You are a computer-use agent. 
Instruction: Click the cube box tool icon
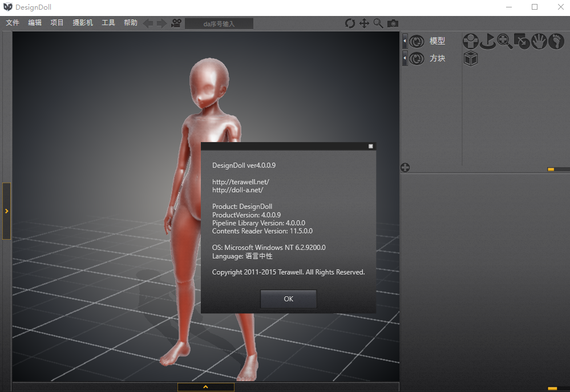(x=470, y=58)
